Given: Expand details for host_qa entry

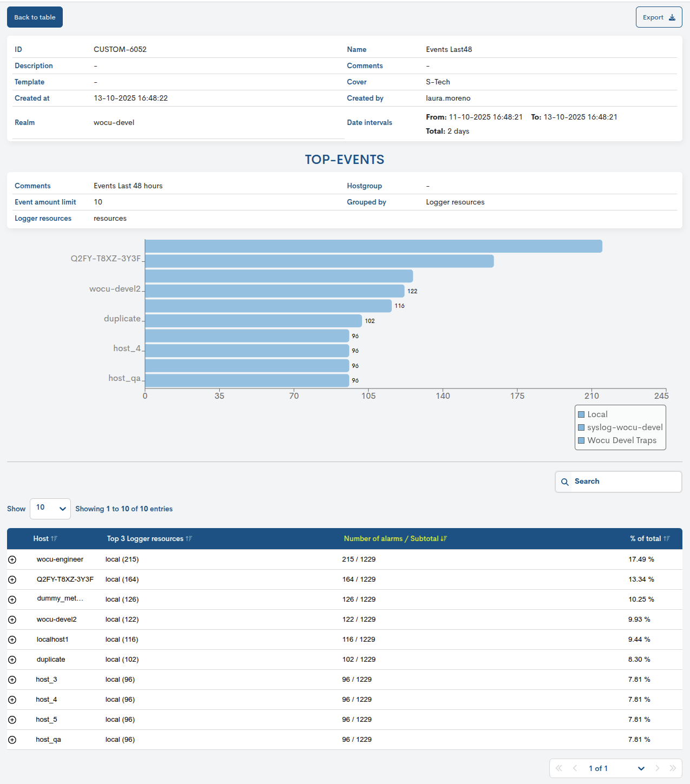Looking at the screenshot, I should pyautogui.click(x=12, y=740).
